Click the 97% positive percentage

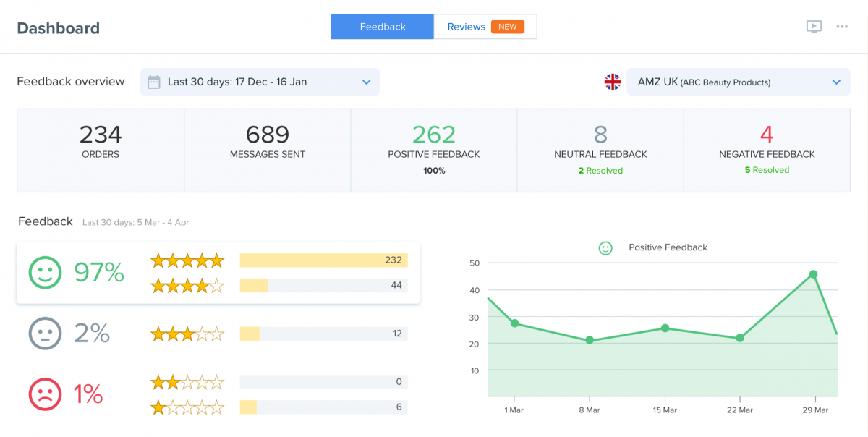99,273
